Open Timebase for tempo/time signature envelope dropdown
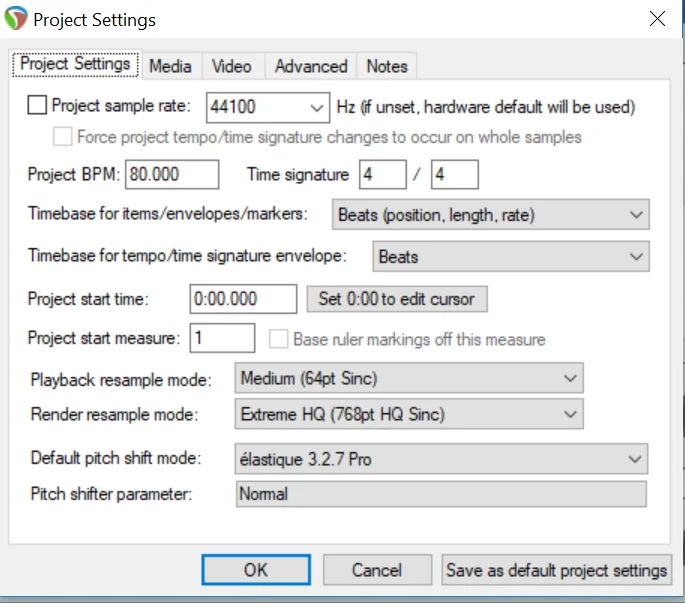 click(x=511, y=256)
